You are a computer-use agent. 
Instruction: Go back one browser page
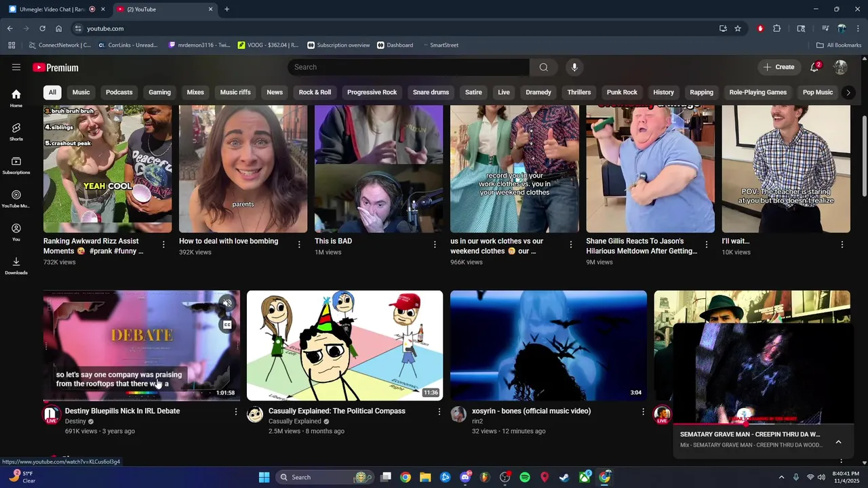10,28
